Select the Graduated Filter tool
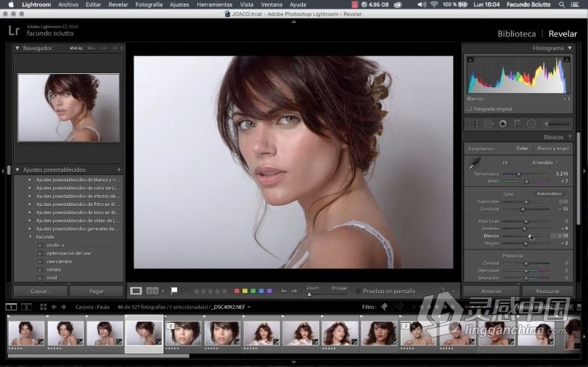The width and height of the screenshot is (588, 367). click(517, 123)
